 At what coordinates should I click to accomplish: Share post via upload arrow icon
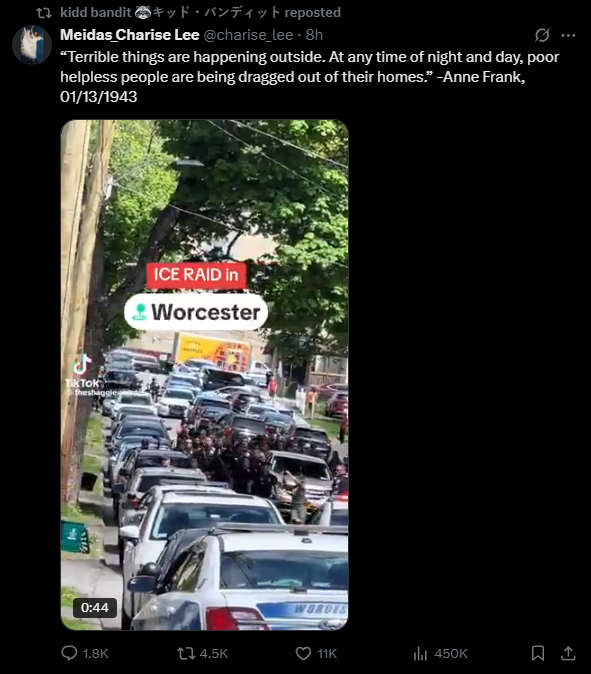click(x=568, y=653)
